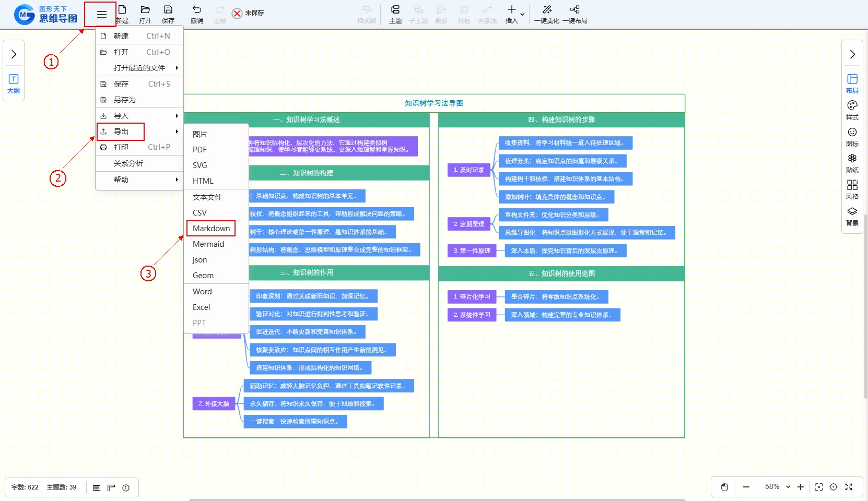The image size is (868, 501).
Task: Select Markdown in the export submenu
Action: (x=211, y=229)
